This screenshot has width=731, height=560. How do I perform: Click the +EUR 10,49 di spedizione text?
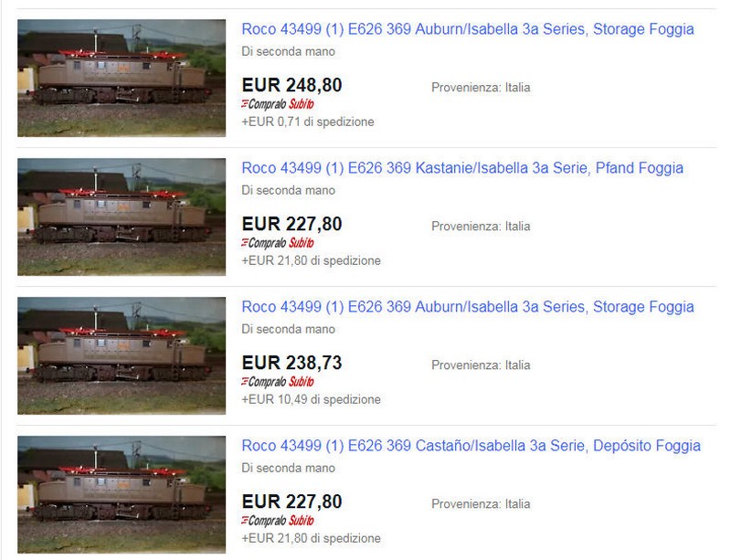point(311,399)
